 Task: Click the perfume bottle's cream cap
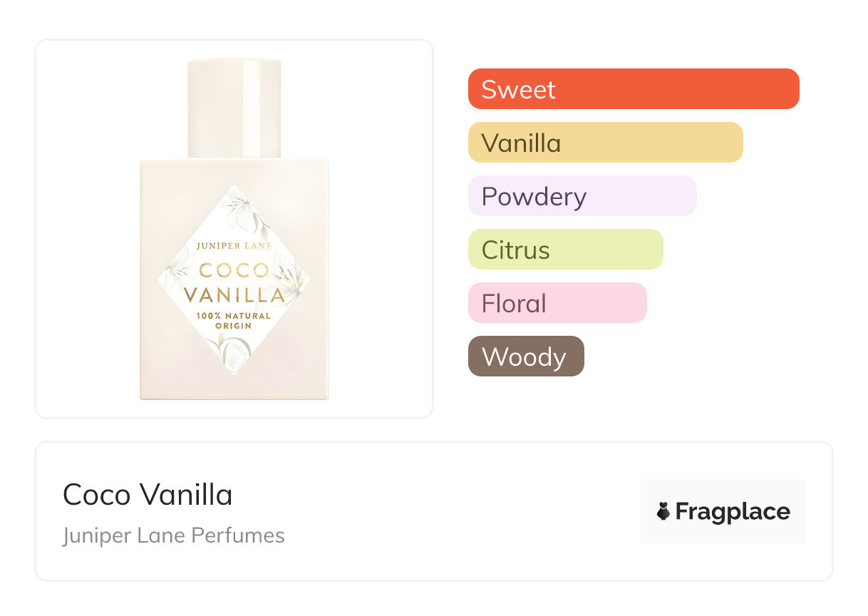(234, 108)
